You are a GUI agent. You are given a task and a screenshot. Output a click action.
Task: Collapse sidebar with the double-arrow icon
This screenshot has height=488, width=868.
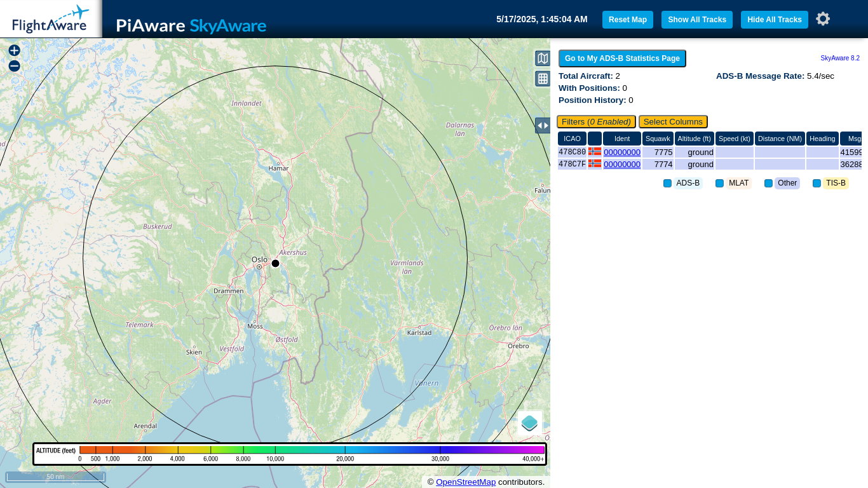coord(543,125)
